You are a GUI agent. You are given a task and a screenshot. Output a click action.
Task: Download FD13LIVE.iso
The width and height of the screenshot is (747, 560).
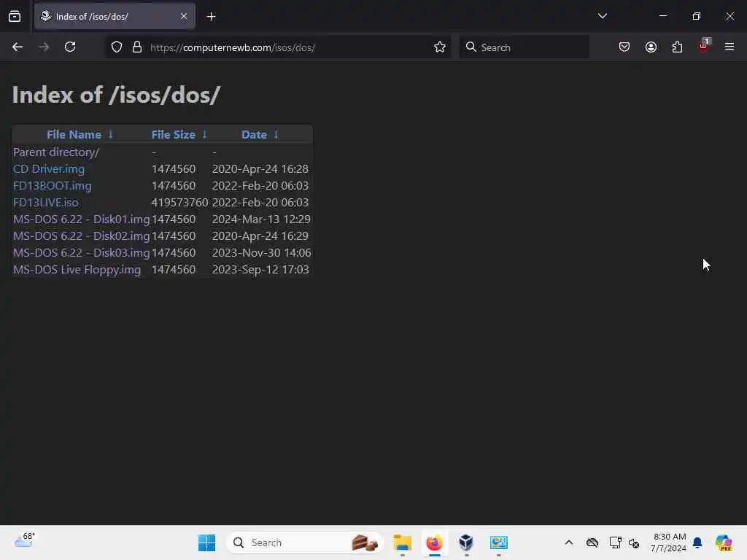[x=46, y=203]
